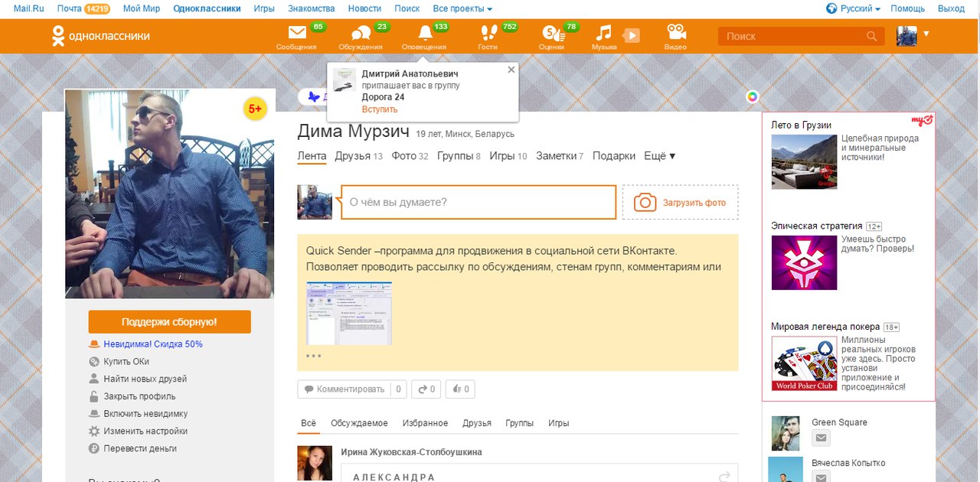The height and width of the screenshot is (482, 980).
Task: Open Обсуждения chat bubbles icon
Action: 361,34
